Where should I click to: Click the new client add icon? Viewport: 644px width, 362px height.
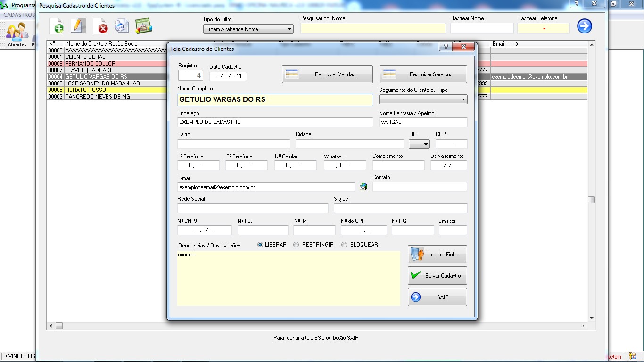57,26
